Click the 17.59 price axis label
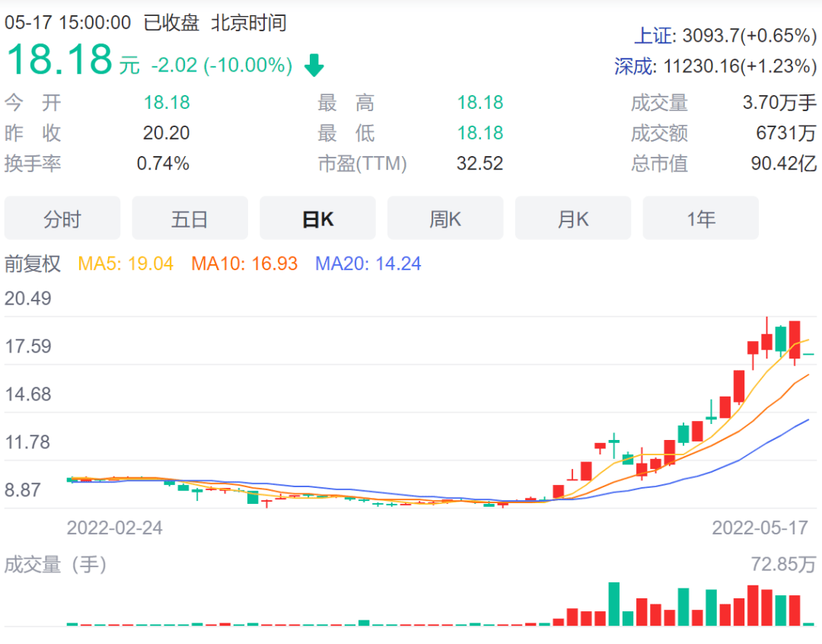This screenshot has width=822, height=644. tap(28, 346)
